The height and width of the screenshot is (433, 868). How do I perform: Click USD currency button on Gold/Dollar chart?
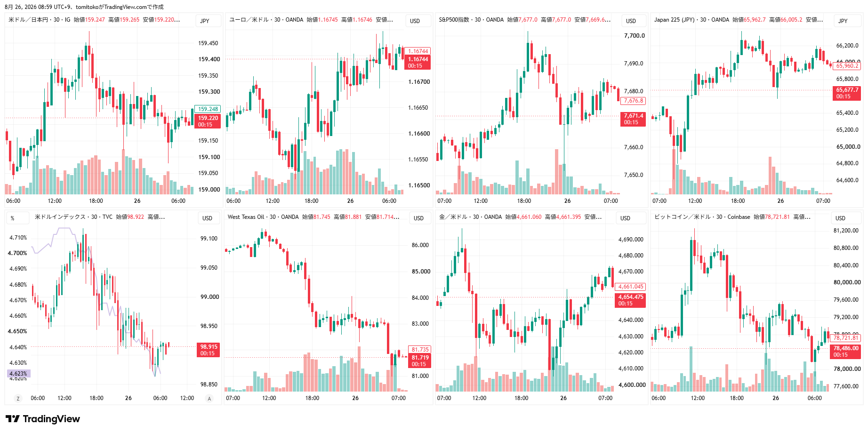625,218
